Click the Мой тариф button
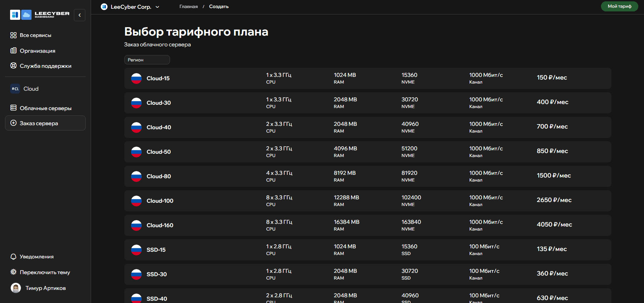The width and height of the screenshot is (644, 303). 619,6
